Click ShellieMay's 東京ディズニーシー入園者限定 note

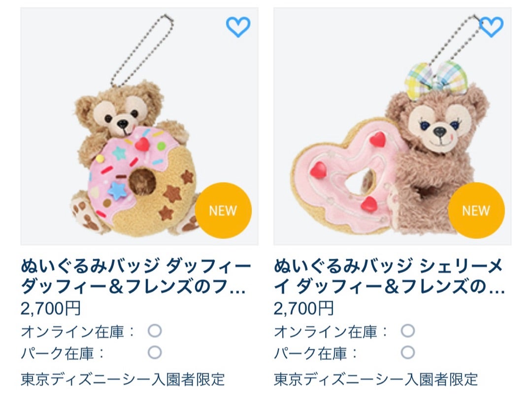click(376, 379)
